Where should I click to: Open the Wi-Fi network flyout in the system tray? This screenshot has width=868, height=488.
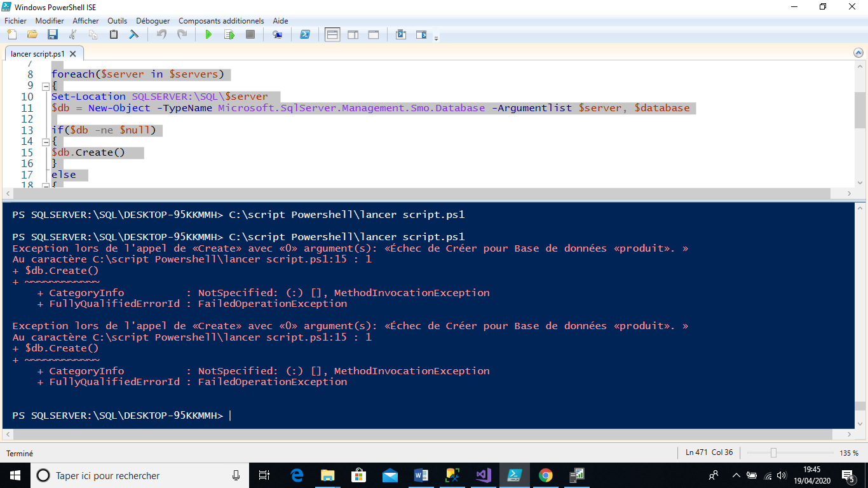(768, 475)
